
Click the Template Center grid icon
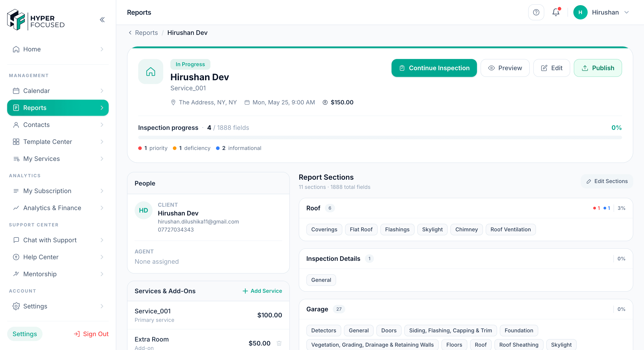click(x=16, y=142)
